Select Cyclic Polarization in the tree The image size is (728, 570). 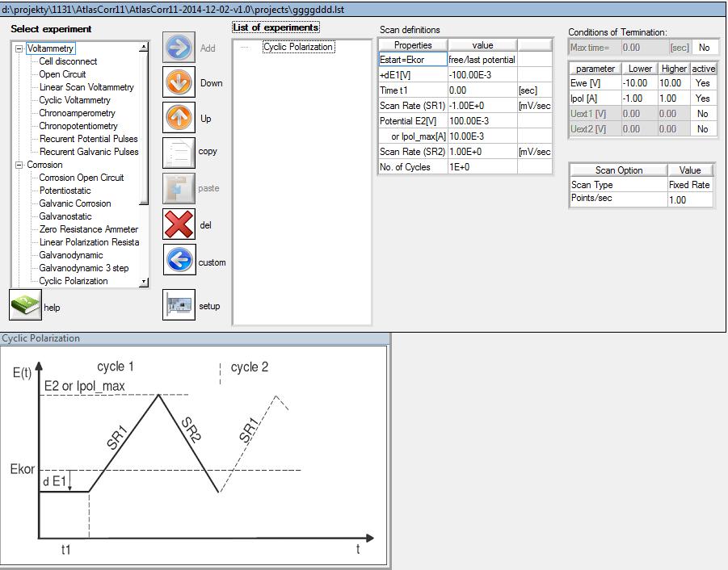pyautogui.click(x=73, y=281)
